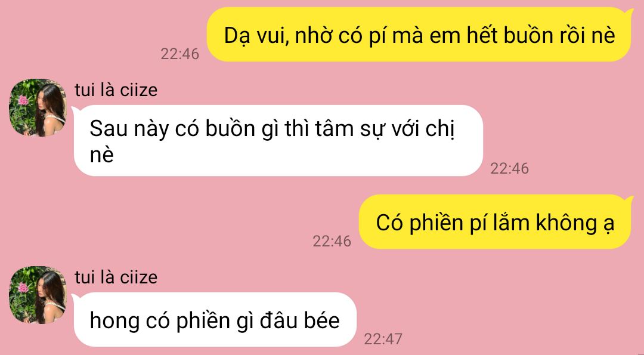
Task: Open the top avatar of tui là ciize
Action: (38, 107)
